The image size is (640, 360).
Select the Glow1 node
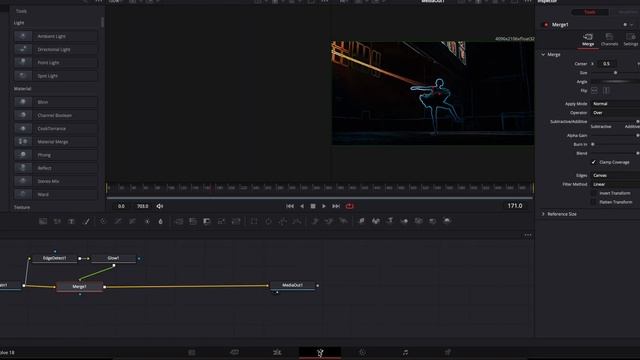(x=113, y=258)
